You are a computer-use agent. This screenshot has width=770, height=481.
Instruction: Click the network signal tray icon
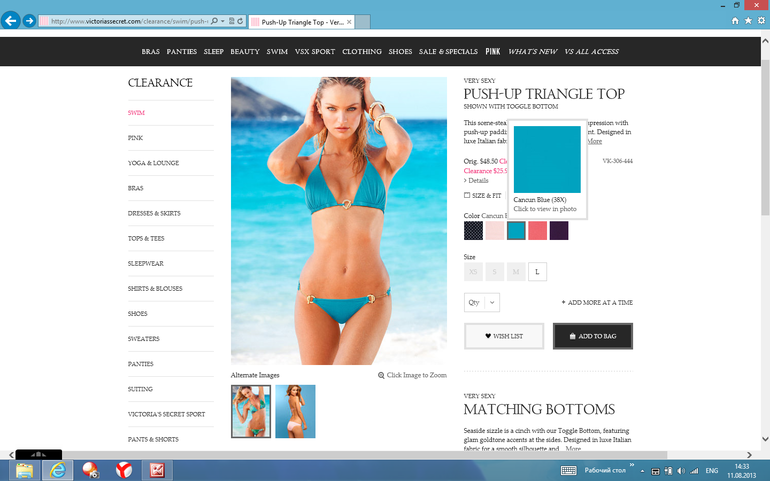pyautogui.click(x=694, y=471)
